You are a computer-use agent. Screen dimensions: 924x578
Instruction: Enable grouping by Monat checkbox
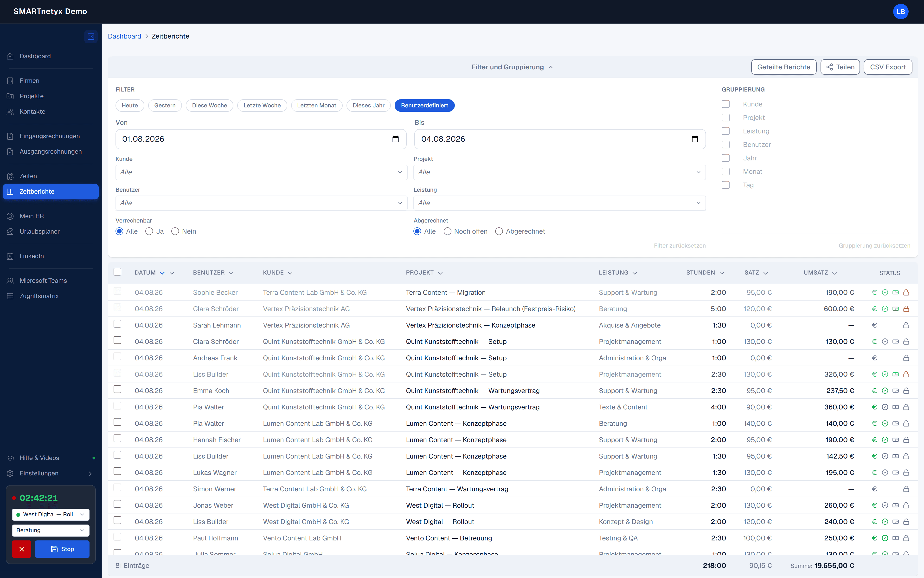coord(726,172)
